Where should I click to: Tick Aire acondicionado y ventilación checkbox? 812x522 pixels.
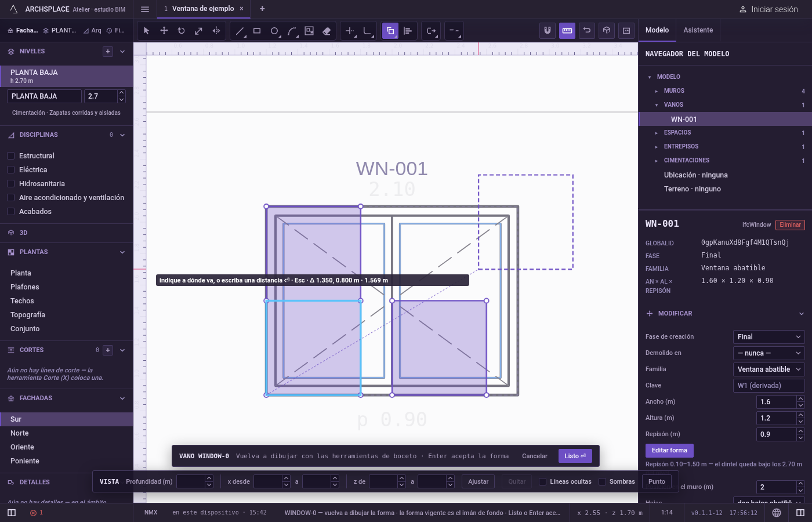[10, 198]
